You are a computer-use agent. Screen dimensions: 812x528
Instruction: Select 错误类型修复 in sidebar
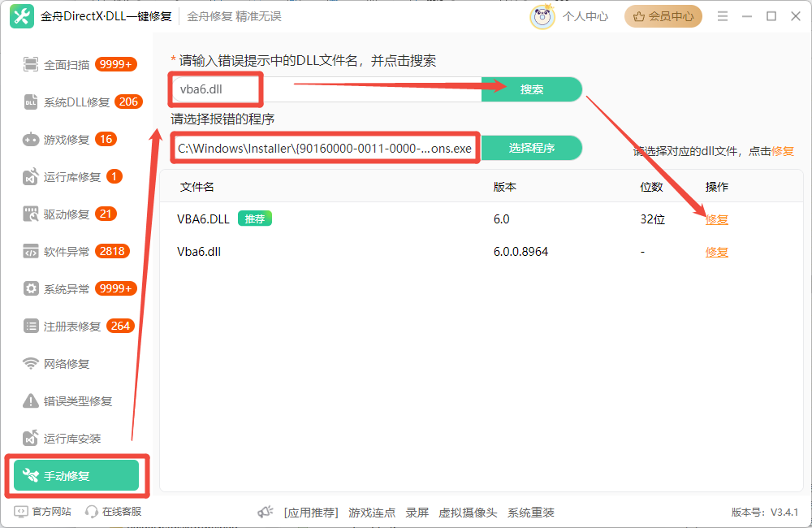(76, 401)
